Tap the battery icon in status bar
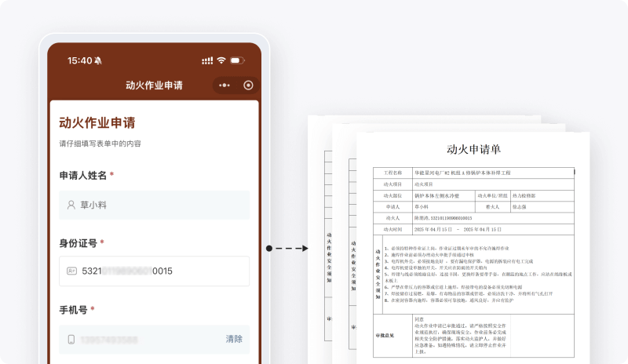The height and width of the screenshot is (364, 628). pos(236,60)
